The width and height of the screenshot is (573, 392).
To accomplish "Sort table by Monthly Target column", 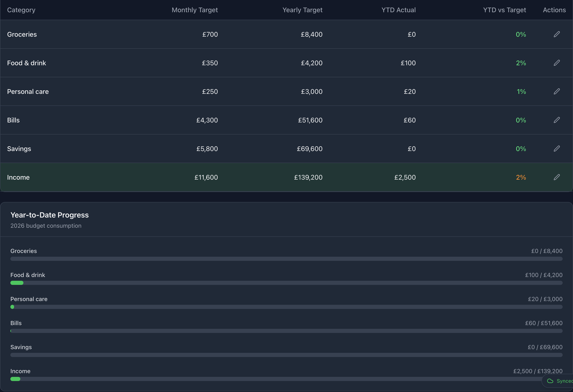I will coord(194,10).
